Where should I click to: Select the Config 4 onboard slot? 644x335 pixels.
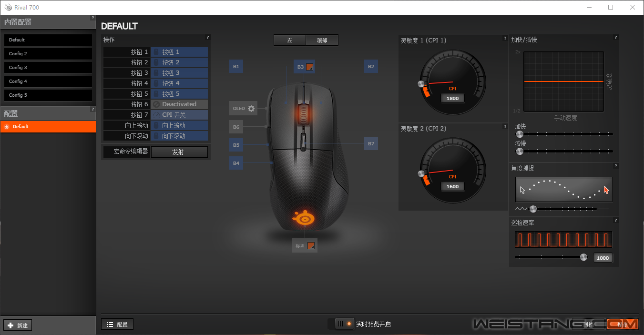coord(48,81)
